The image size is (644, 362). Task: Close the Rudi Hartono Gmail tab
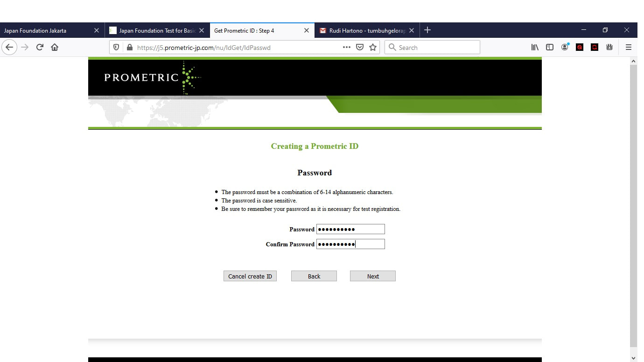click(x=412, y=30)
